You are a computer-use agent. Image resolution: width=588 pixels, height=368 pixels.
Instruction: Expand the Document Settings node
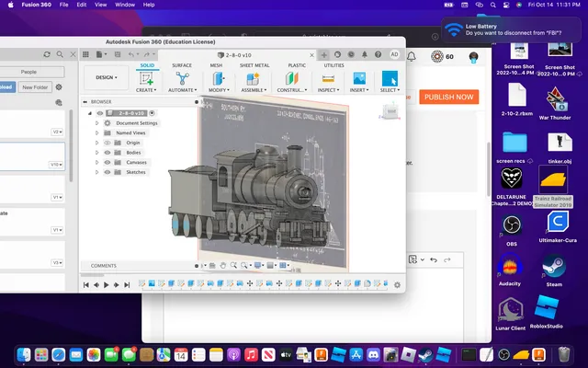click(x=96, y=123)
